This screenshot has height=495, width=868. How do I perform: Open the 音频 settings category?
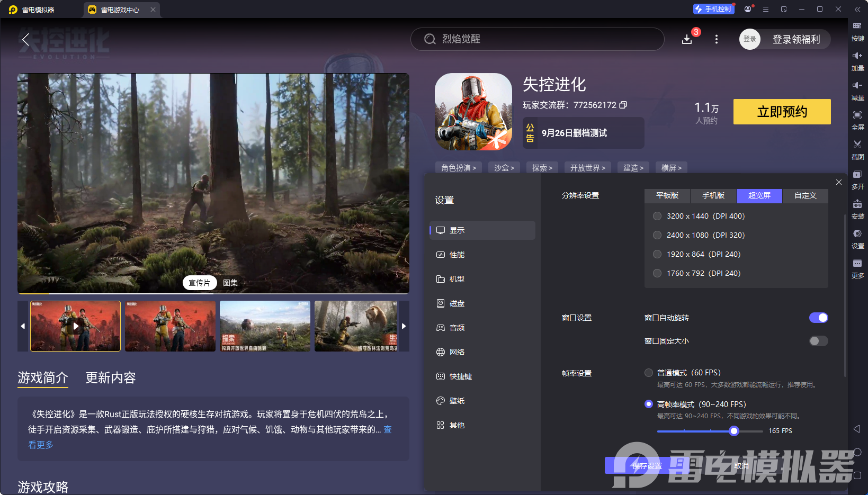(x=458, y=327)
